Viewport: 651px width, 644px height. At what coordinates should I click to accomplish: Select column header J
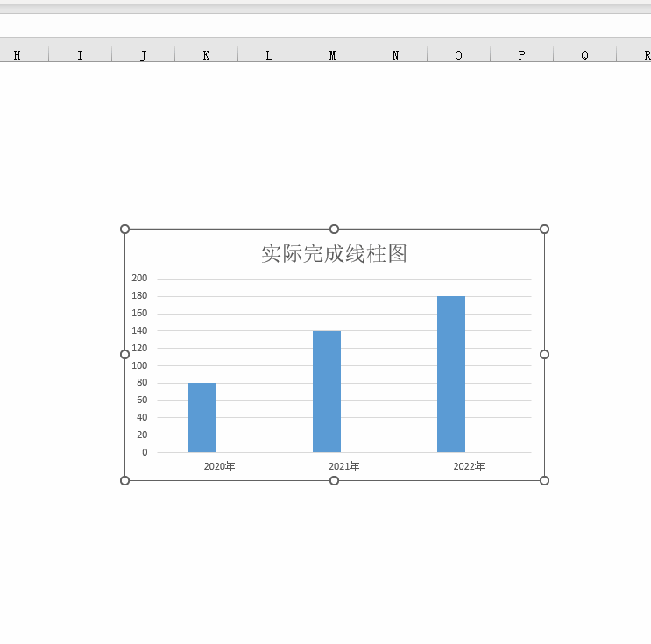click(x=143, y=55)
